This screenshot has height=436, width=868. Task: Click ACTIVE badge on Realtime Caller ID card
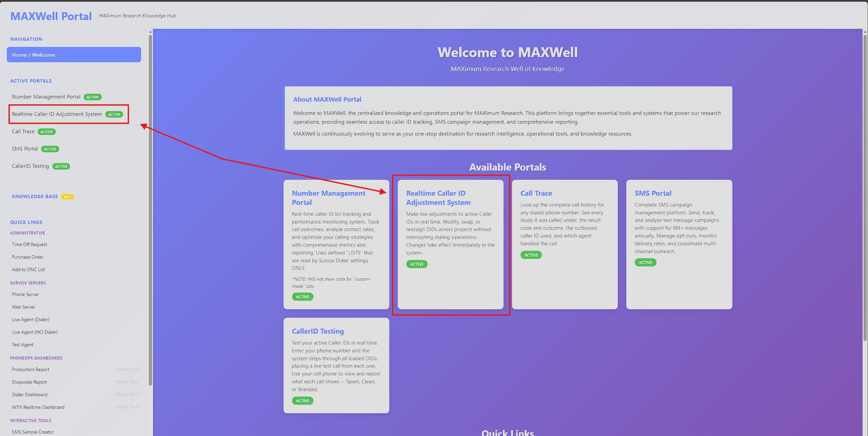(x=417, y=264)
